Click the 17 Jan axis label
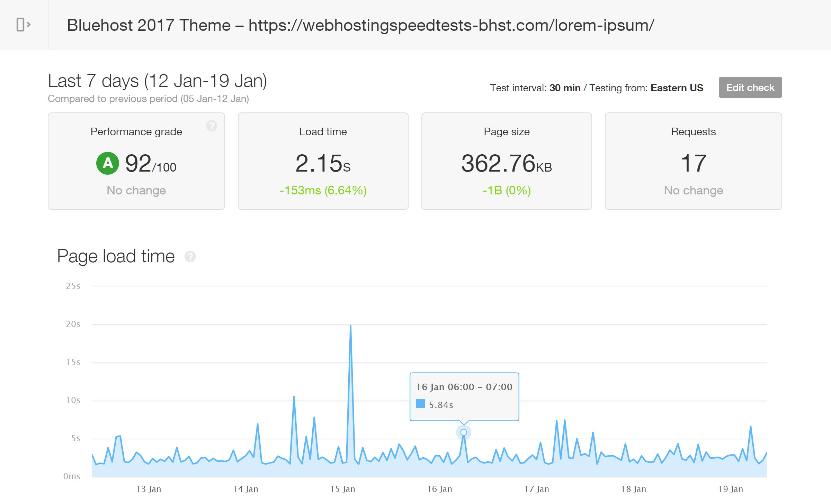This screenshot has height=504, width=831. click(x=536, y=489)
